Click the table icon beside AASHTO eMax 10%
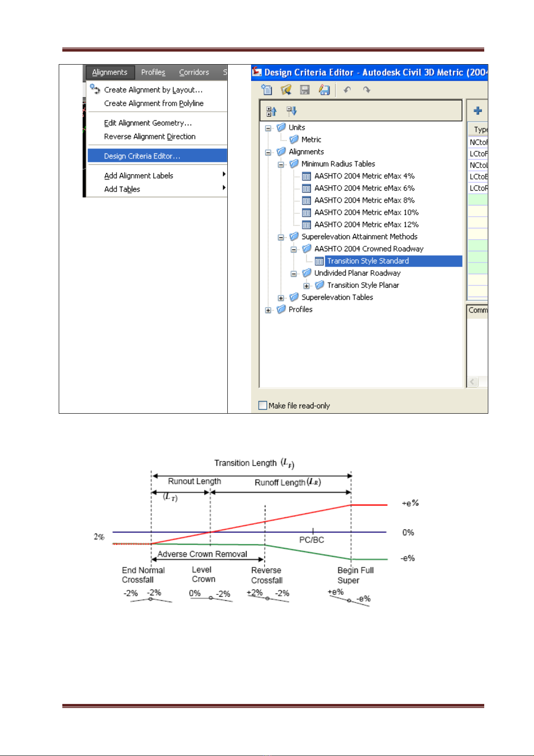The width and height of the screenshot is (534, 756). (x=307, y=213)
